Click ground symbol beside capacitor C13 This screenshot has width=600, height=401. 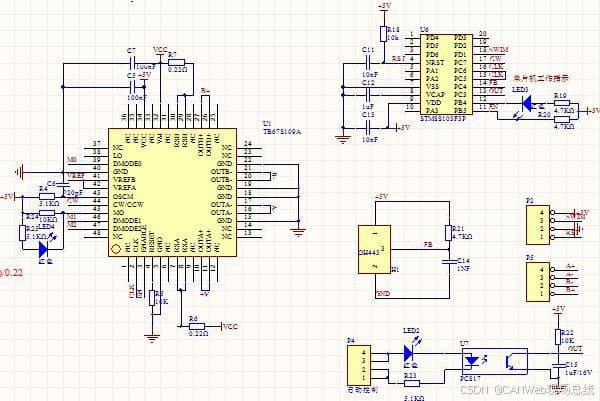click(343, 140)
